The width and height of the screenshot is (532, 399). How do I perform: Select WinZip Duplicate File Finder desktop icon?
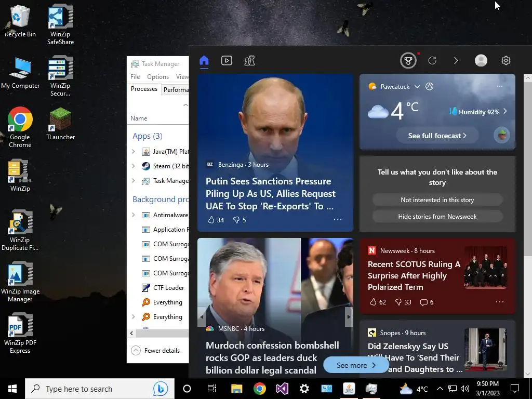[x=20, y=230]
